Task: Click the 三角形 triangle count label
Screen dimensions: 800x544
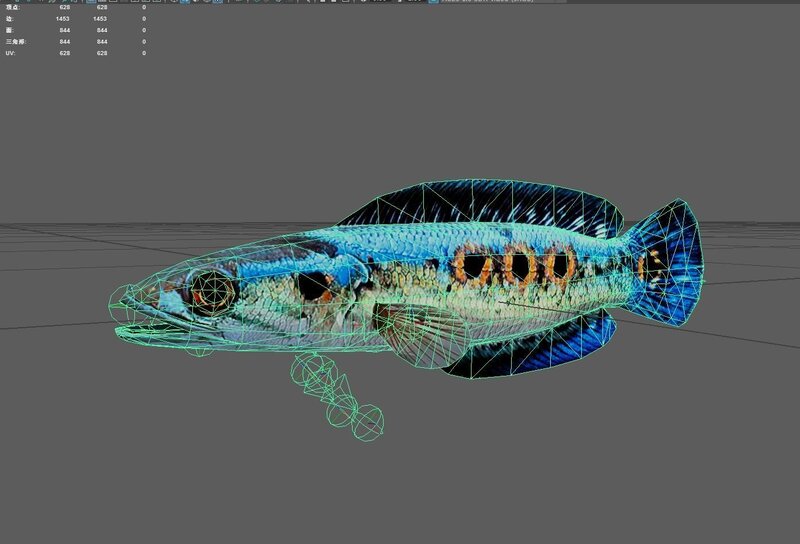Action: 14,42
